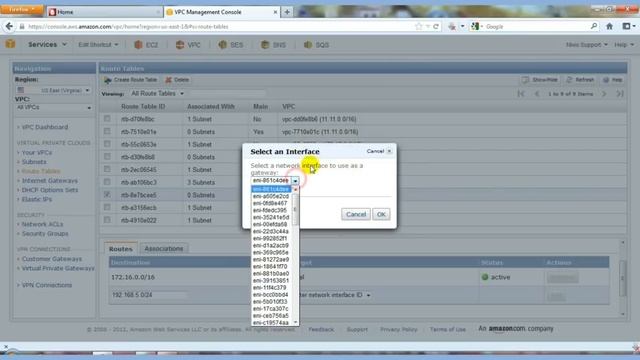Click the Delete route table toolbar button
640x360 pixels.
pos(177,80)
